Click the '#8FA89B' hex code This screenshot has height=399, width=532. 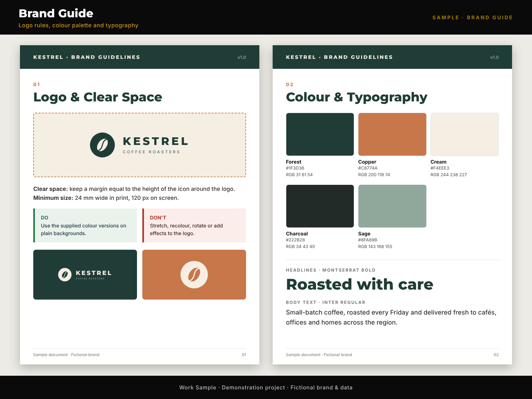(x=367, y=240)
